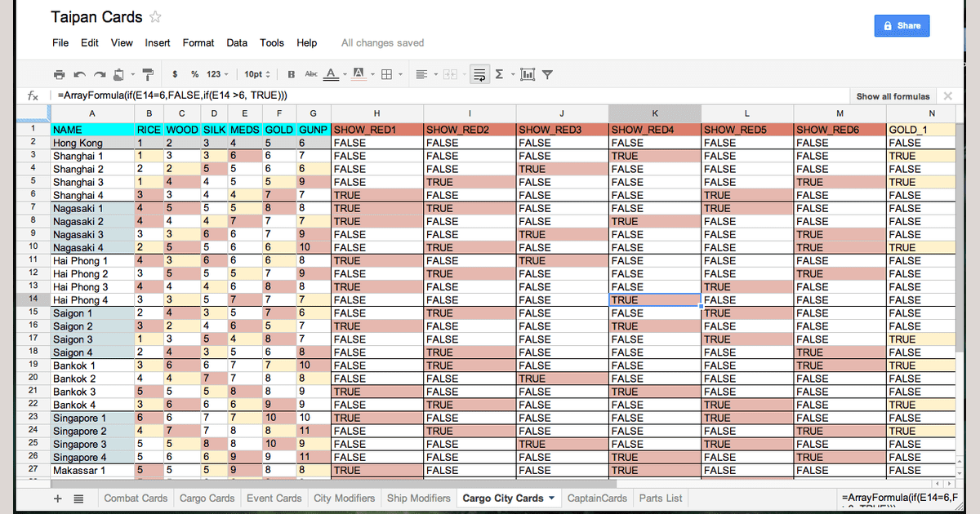Viewport: 980px width, 514px height.
Task: Select the Paint format roller icon
Action: (148, 74)
